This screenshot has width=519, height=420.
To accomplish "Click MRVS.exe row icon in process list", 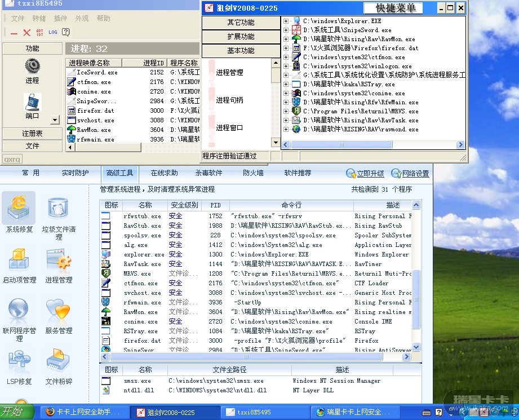I will (x=106, y=273).
